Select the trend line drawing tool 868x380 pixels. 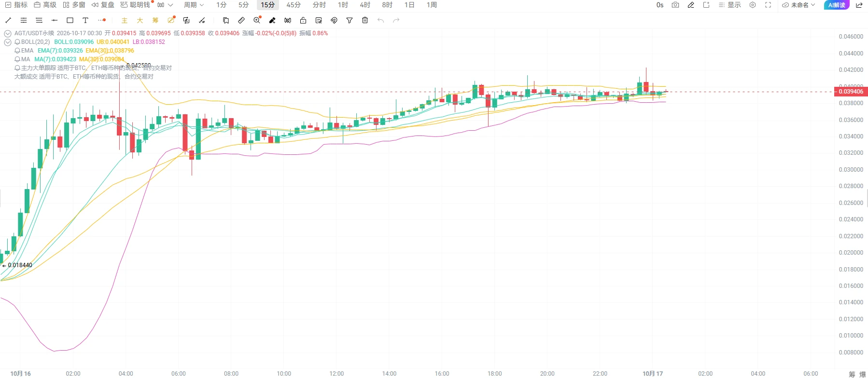(8, 20)
